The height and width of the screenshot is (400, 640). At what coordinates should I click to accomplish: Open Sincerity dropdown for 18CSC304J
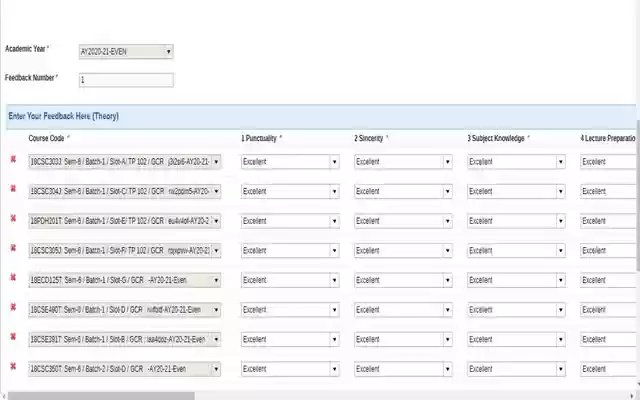point(403,191)
